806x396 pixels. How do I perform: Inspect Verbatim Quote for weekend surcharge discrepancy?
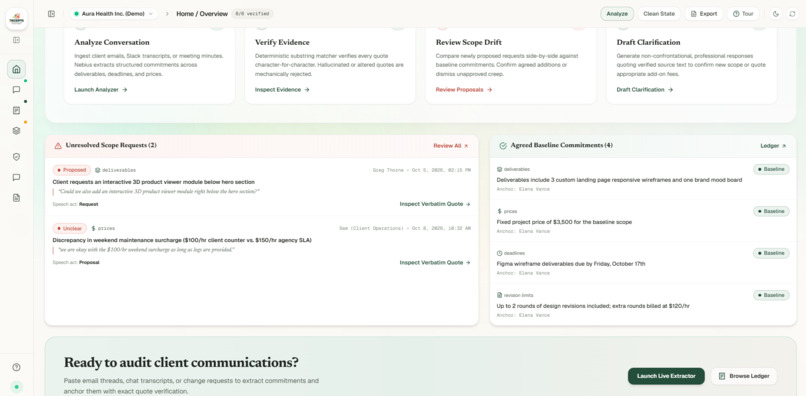pyautogui.click(x=435, y=262)
